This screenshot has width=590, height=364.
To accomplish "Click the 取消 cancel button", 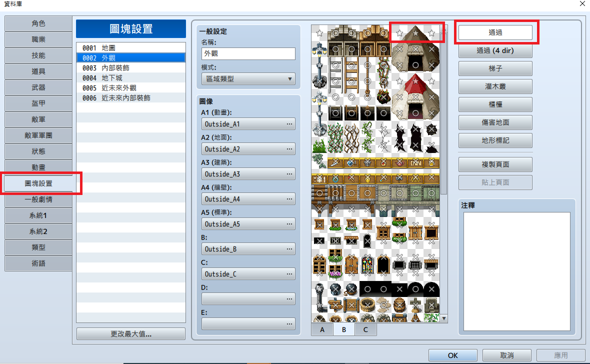I will point(507,355).
